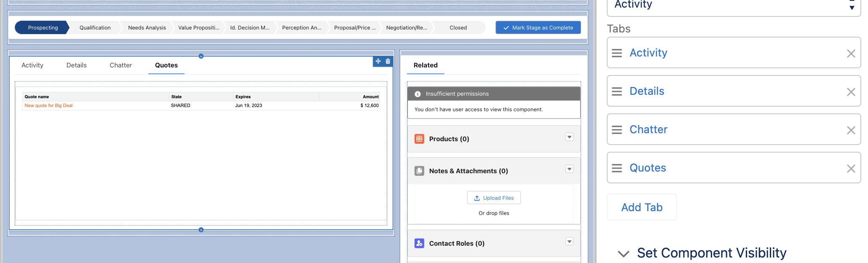Screen dimensions: 868x263
Task: Click the Products (0) list title
Action: [449, 139]
